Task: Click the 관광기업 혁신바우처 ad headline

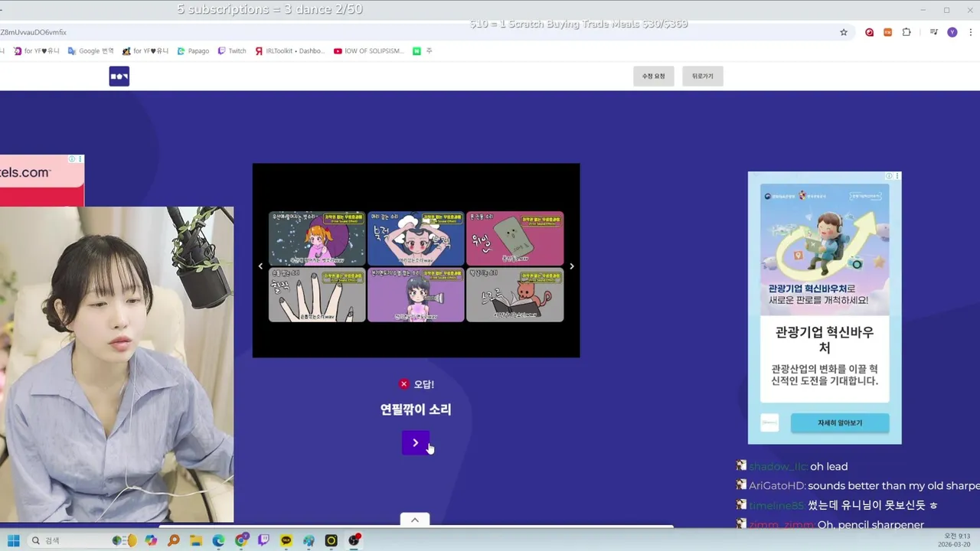Action: (x=825, y=340)
